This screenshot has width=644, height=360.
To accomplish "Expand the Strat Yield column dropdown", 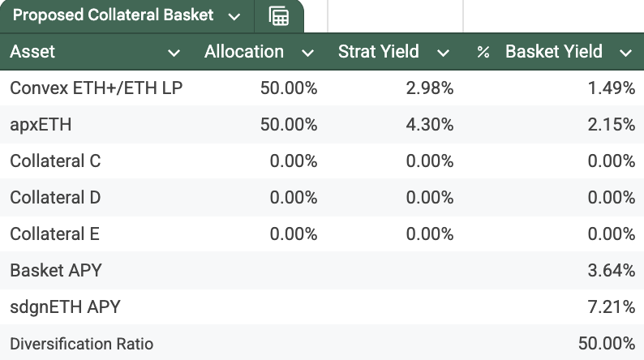I will tap(443, 54).
